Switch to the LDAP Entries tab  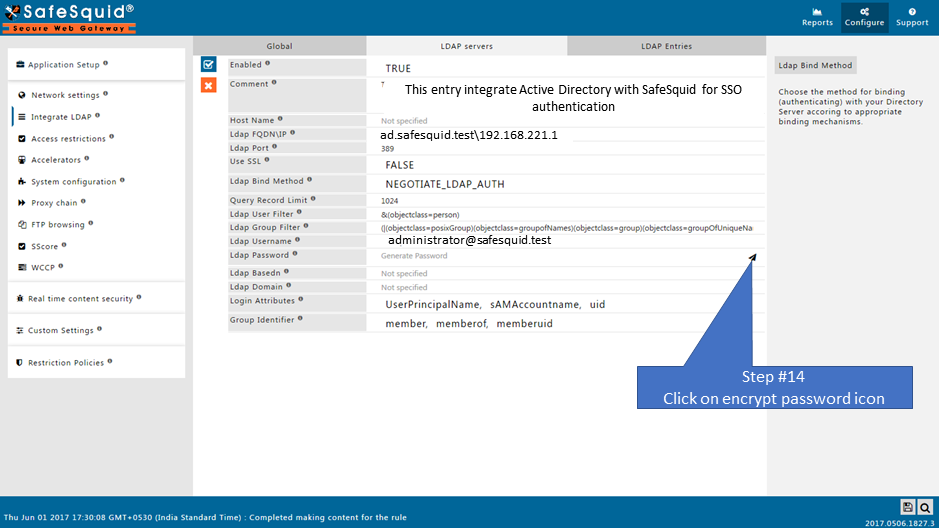[x=667, y=46]
